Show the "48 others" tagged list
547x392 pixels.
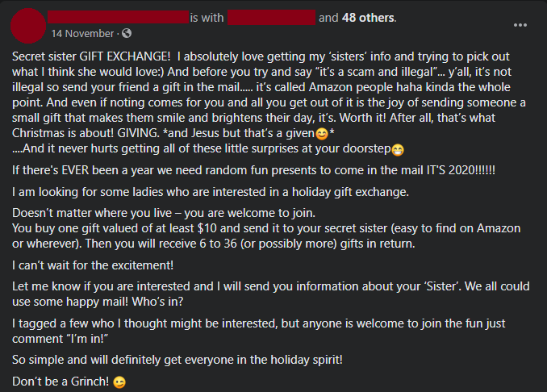368,17
